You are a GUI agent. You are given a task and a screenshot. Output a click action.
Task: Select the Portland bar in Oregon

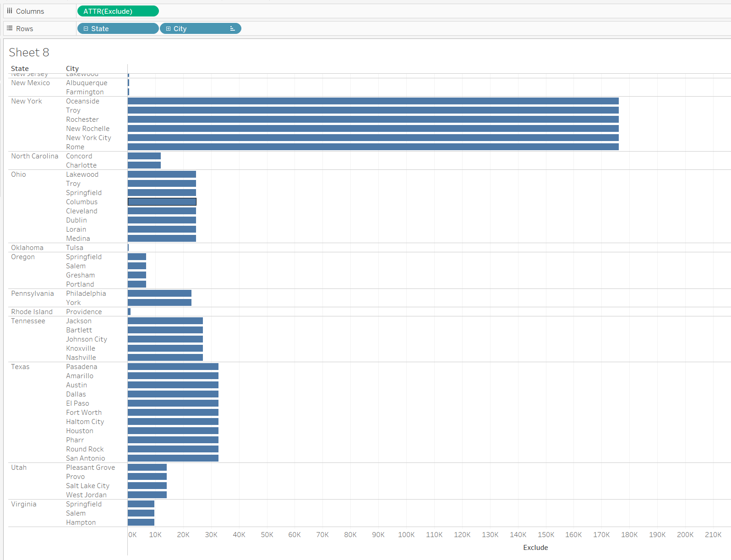click(137, 284)
